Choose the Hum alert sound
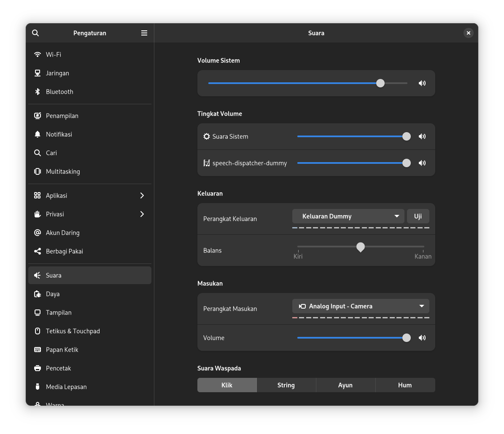Screen dimensions: 504x434 click(x=405, y=385)
